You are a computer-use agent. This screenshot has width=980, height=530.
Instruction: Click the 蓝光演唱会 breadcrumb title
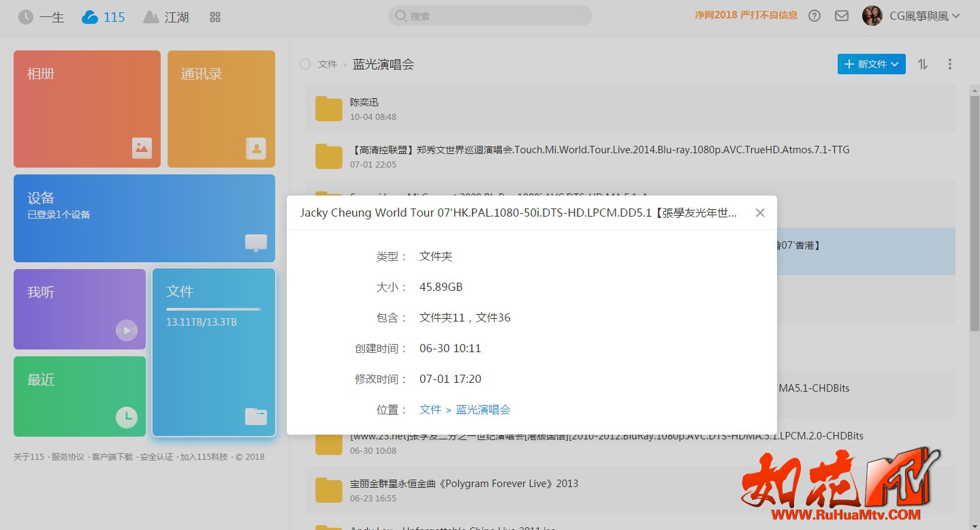click(x=383, y=64)
